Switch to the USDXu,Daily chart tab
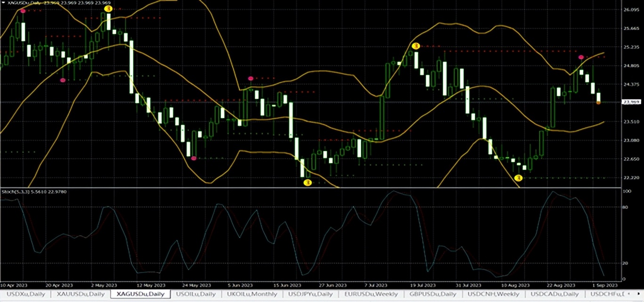 click(26, 294)
